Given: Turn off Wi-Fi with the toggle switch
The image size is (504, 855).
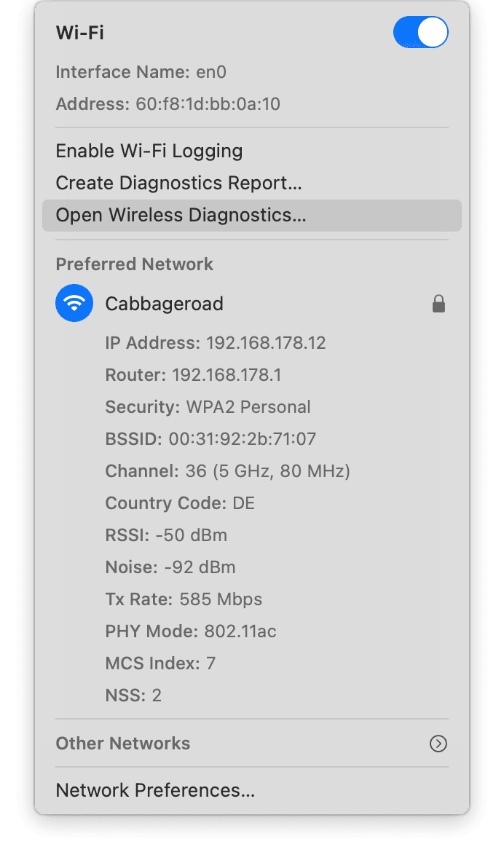Looking at the screenshot, I should click(x=420, y=32).
